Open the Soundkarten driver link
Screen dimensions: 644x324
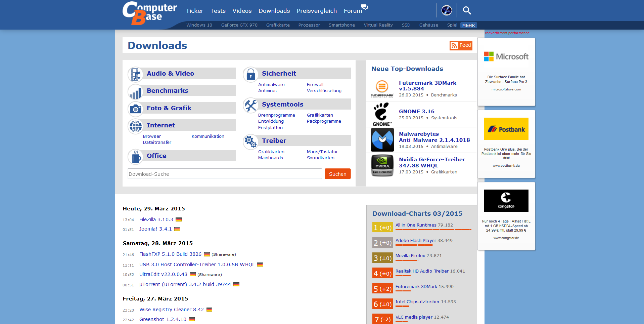tap(321, 158)
